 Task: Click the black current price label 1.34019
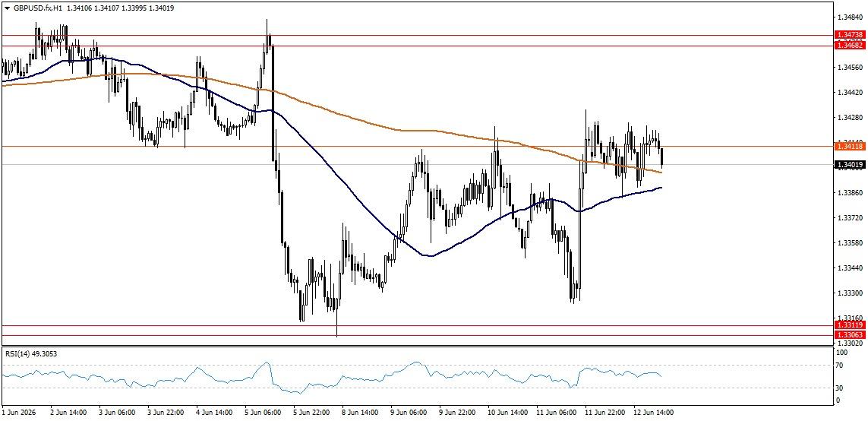coord(851,164)
